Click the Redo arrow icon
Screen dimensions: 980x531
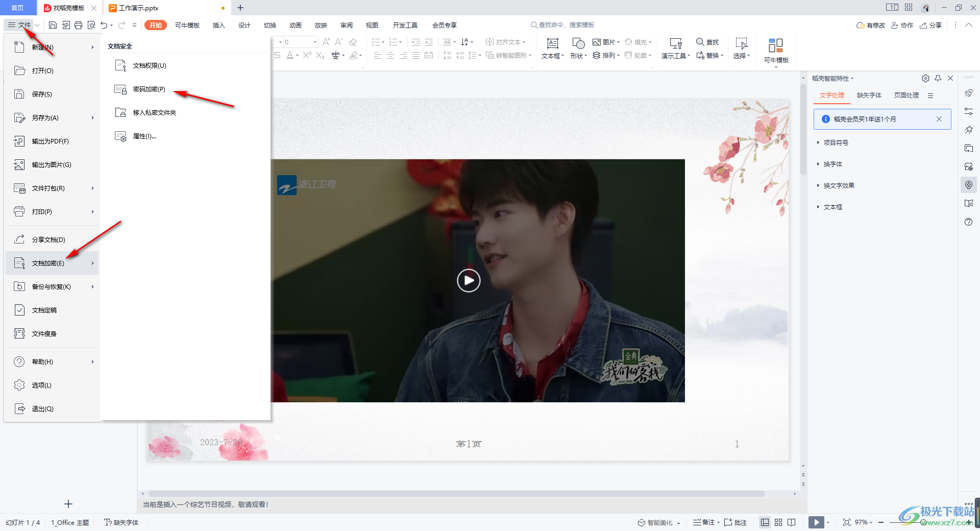click(x=121, y=25)
